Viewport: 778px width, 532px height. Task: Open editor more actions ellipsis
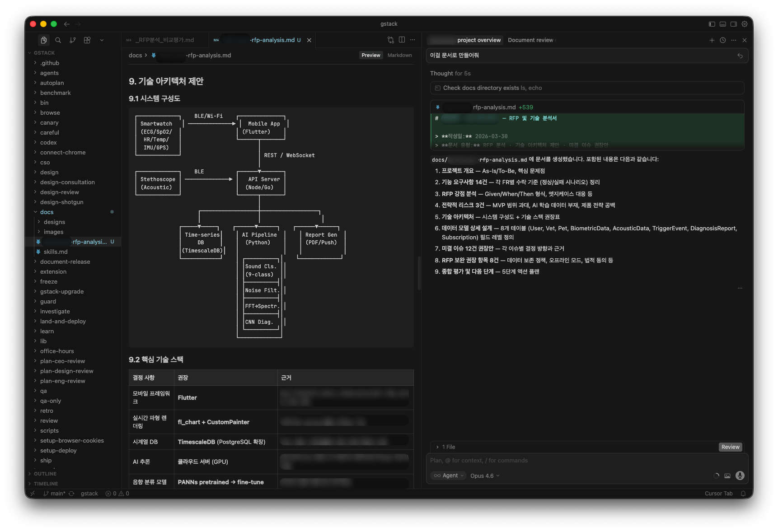pyautogui.click(x=412, y=40)
